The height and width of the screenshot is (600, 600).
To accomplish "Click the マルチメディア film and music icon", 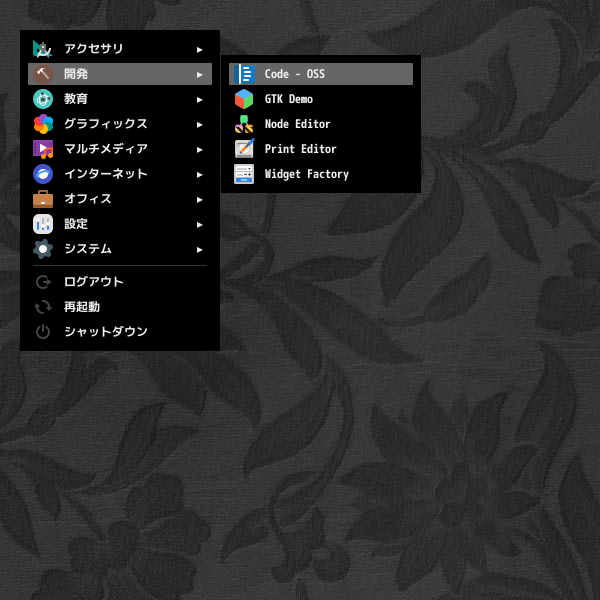I will [x=43, y=149].
